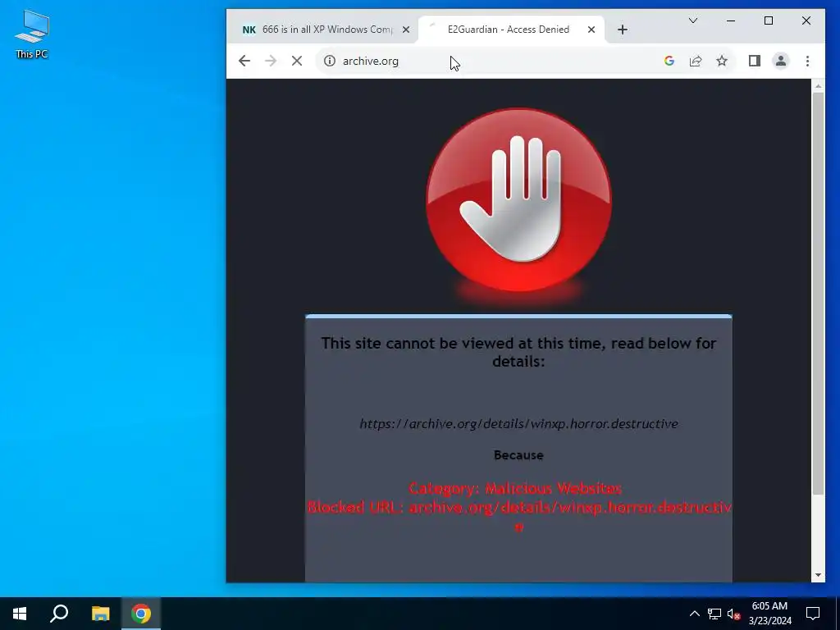
Task: Open the Windows Start menu
Action: click(20, 614)
